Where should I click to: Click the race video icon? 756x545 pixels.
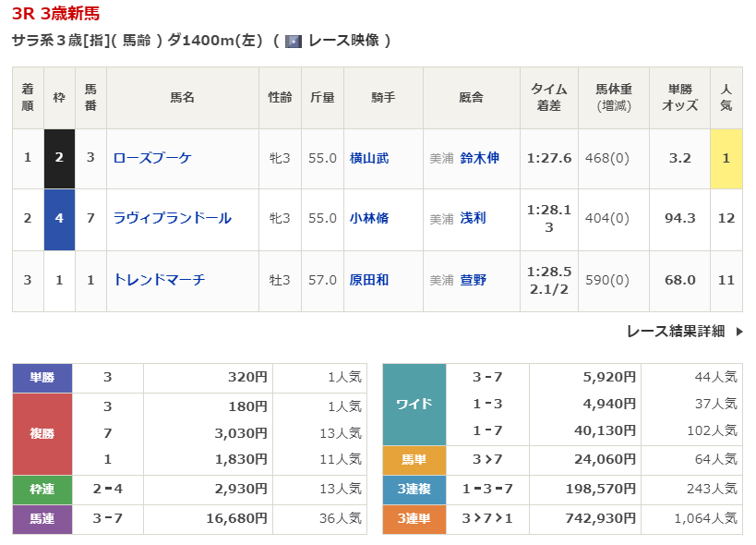coord(294,41)
